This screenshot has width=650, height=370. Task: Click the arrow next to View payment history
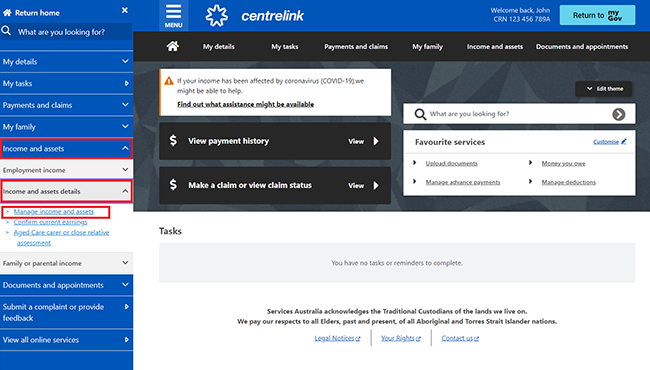click(x=376, y=141)
